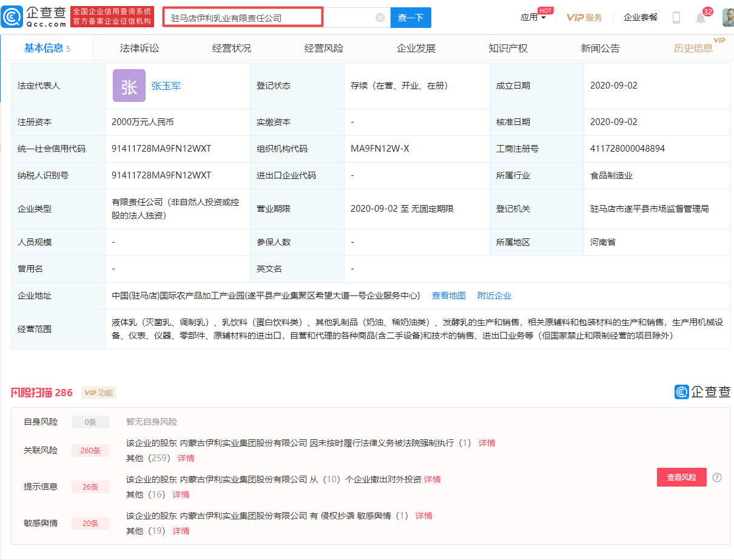
Task: Open 详情 for 其他（19）sentiment items
Action: [x=181, y=531]
